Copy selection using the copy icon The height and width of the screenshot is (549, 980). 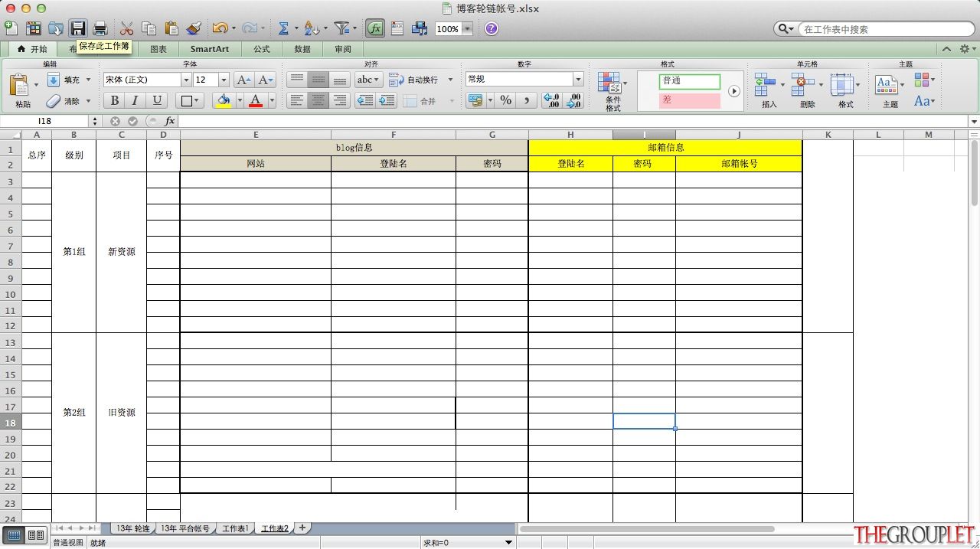tap(149, 28)
